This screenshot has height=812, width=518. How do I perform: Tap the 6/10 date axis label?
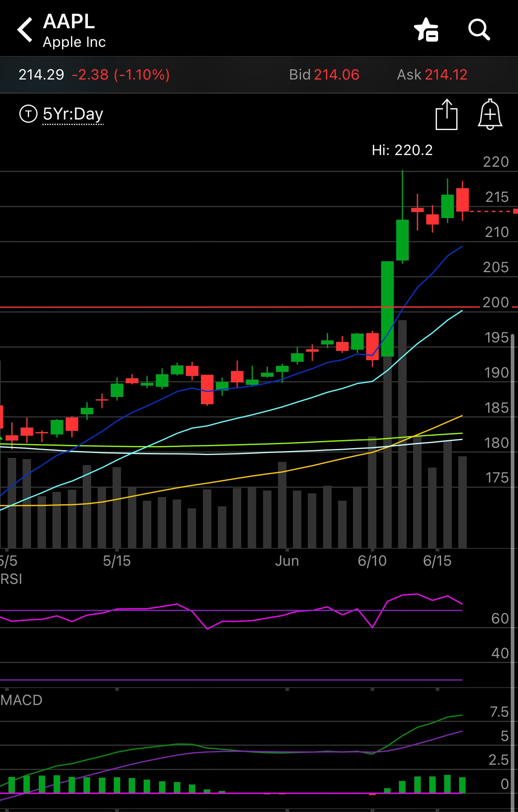(x=372, y=561)
